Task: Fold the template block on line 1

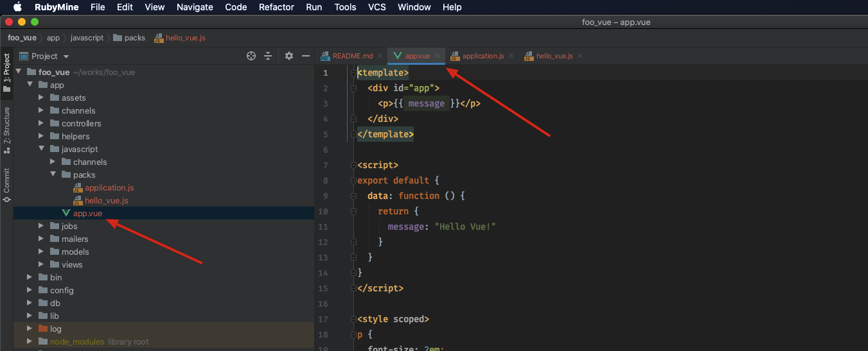Action: point(353,73)
